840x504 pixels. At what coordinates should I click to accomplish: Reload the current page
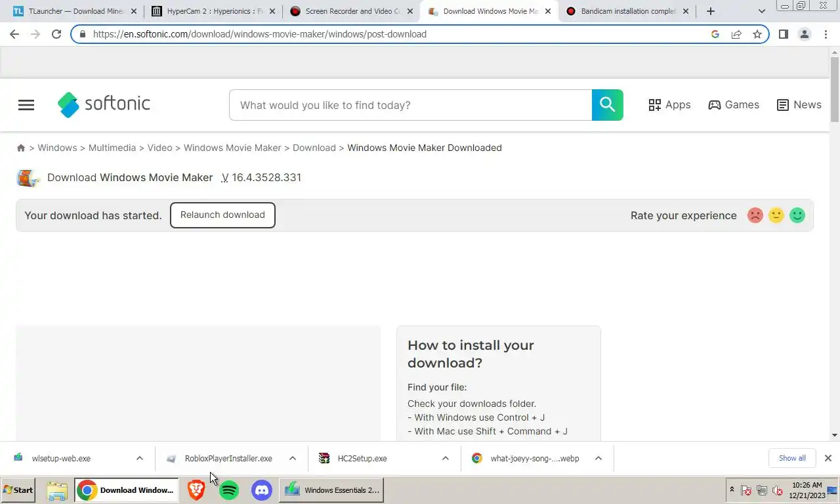point(56,34)
